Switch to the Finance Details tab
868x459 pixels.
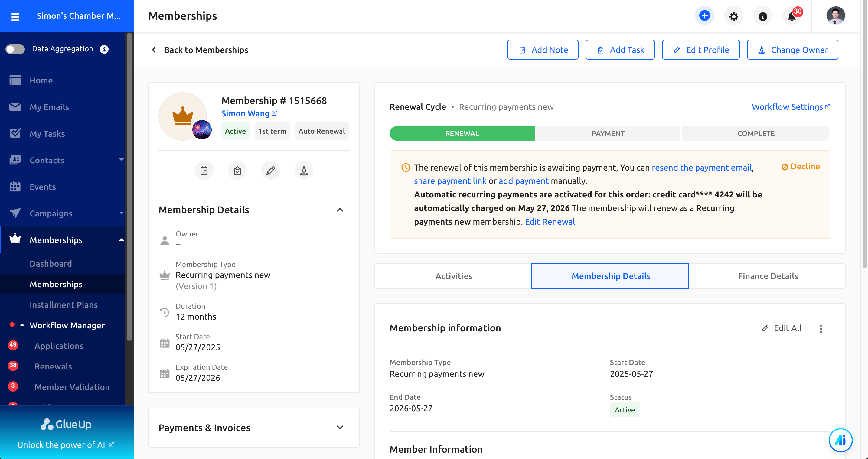[x=768, y=276]
